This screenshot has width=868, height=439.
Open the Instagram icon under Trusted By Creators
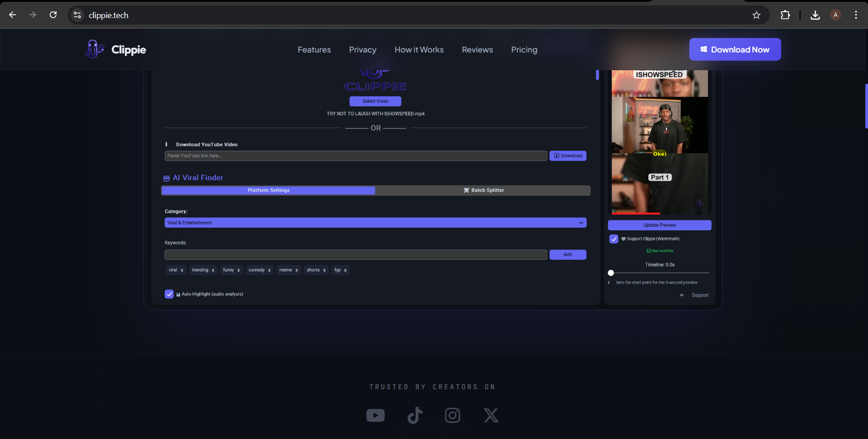point(452,415)
